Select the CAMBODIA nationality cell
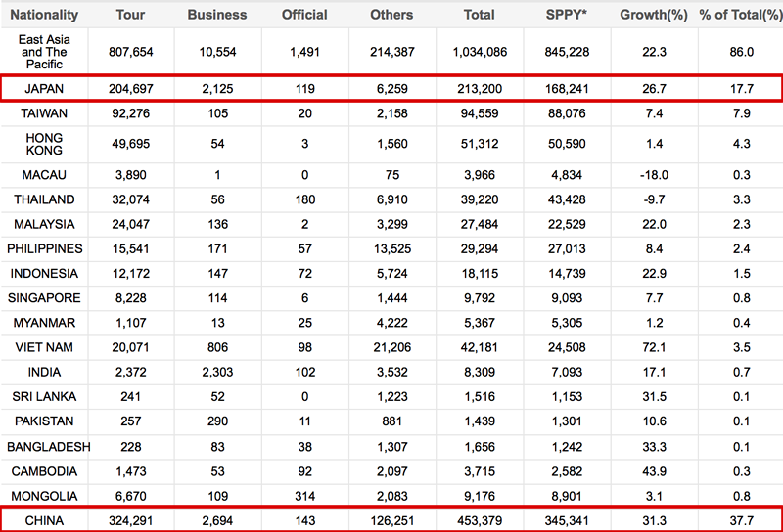Image resolution: width=783 pixels, height=532 pixels. 44,471
